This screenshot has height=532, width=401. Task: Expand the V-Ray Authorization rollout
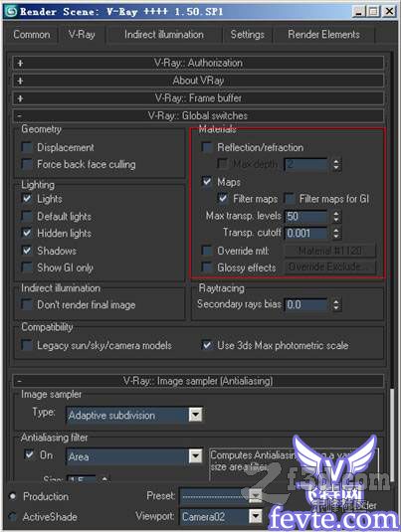198,63
